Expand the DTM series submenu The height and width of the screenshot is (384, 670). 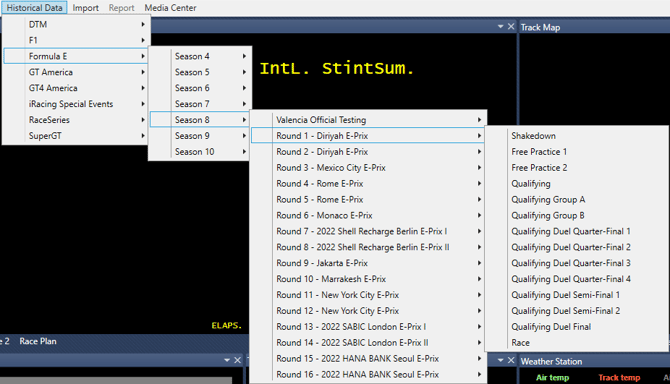[x=76, y=24]
